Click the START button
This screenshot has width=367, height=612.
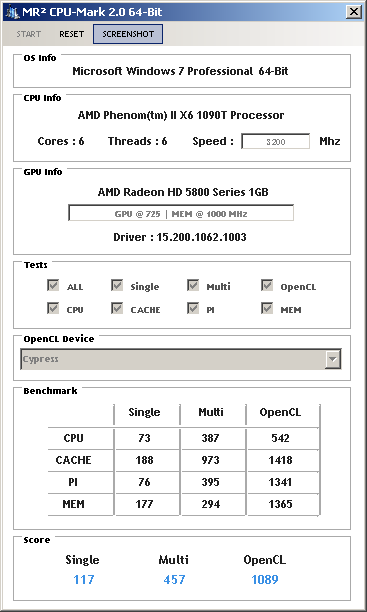tap(29, 34)
